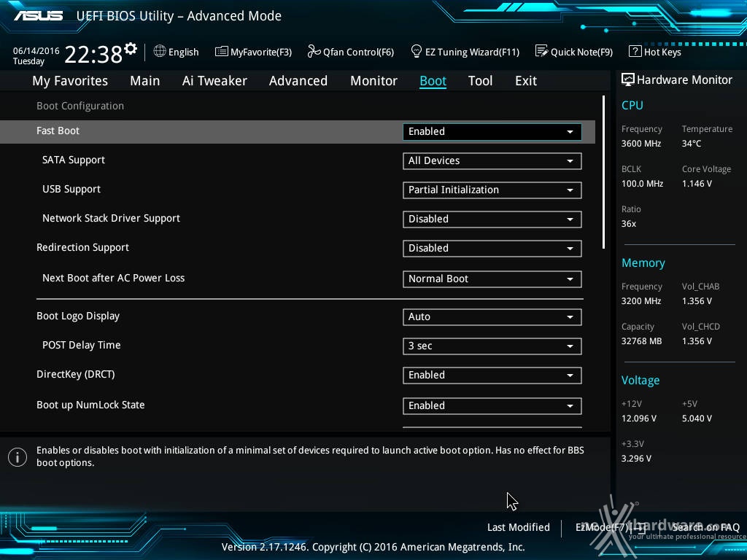The height and width of the screenshot is (560, 747).
Task: Go to the Exit tab
Action: point(526,81)
